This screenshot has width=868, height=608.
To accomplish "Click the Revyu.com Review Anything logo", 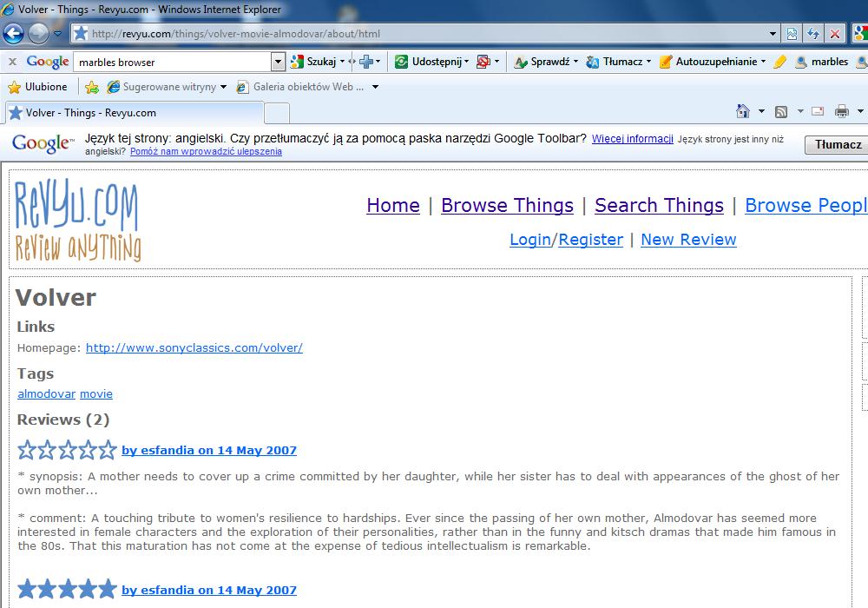I will click(77, 220).
